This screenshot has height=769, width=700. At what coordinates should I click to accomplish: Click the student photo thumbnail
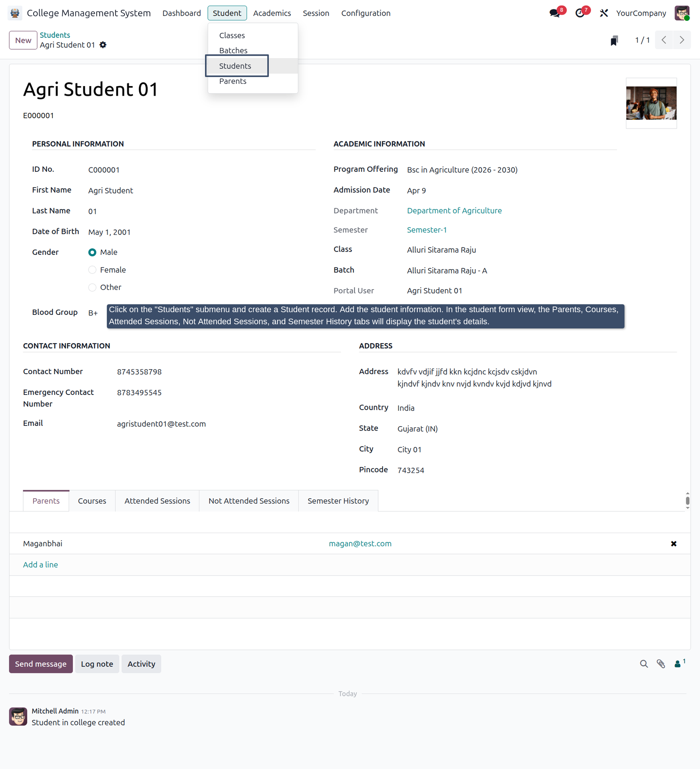coord(651,103)
